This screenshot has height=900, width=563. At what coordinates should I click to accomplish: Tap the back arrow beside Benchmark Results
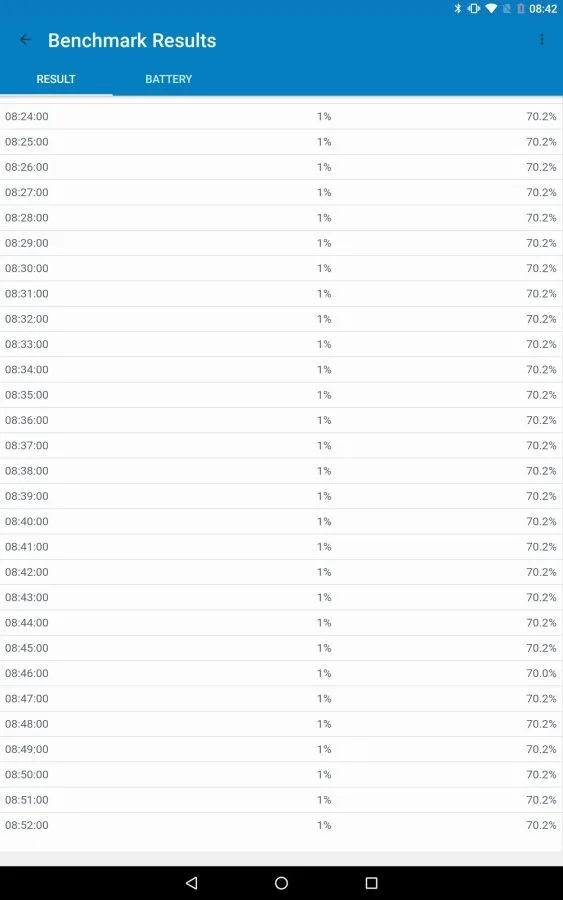[x=25, y=40]
